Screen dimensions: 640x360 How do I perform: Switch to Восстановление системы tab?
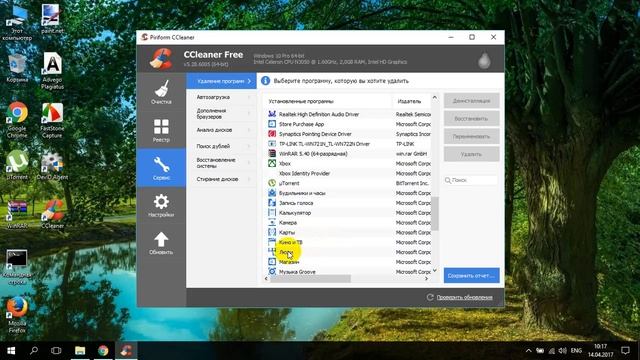click(x=222, y=163)
